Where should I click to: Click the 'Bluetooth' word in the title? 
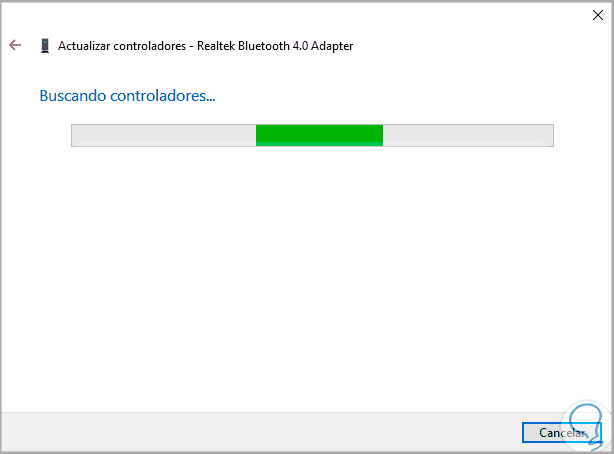pos(264,46)
